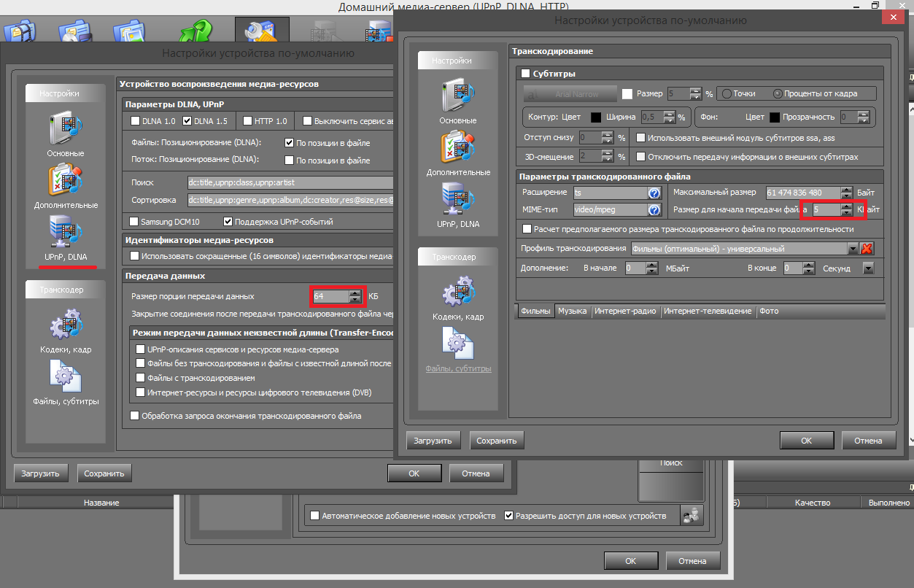Delete transcoding profile with the red X icon

[x=867, y=249]
